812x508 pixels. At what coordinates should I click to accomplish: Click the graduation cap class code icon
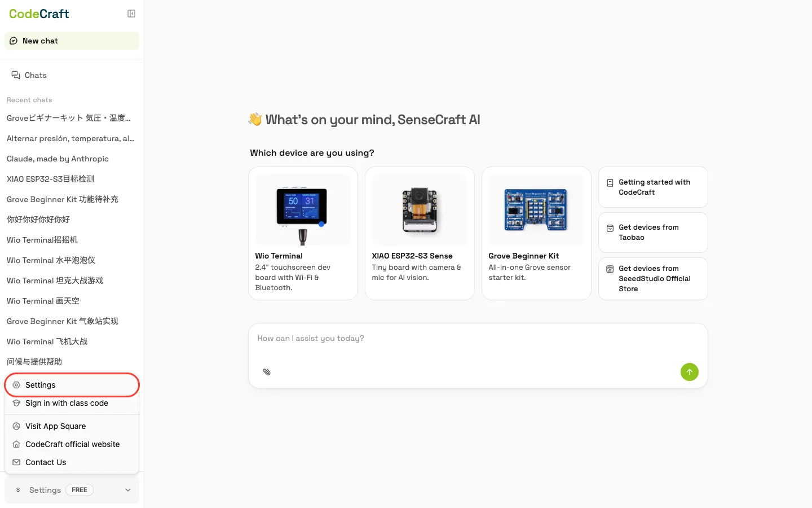click(16, 403)
